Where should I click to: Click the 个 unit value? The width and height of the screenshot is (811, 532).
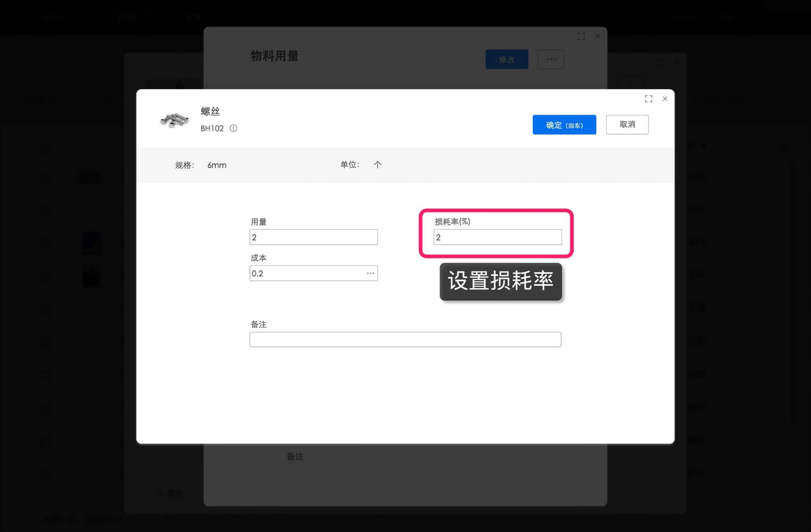pyautogui.click(x=378, y=165)
